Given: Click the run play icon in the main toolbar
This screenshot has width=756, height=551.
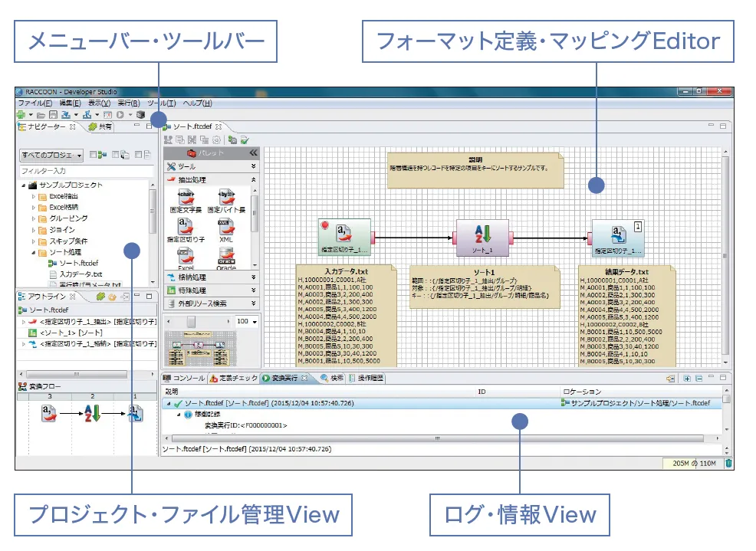Looking at the screenshot, I should (x=120, y=115).
